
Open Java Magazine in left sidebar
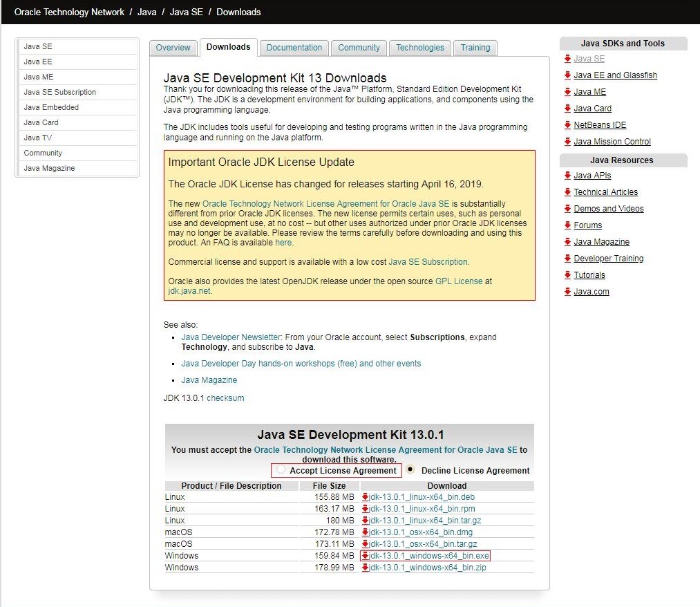[77, 168]
